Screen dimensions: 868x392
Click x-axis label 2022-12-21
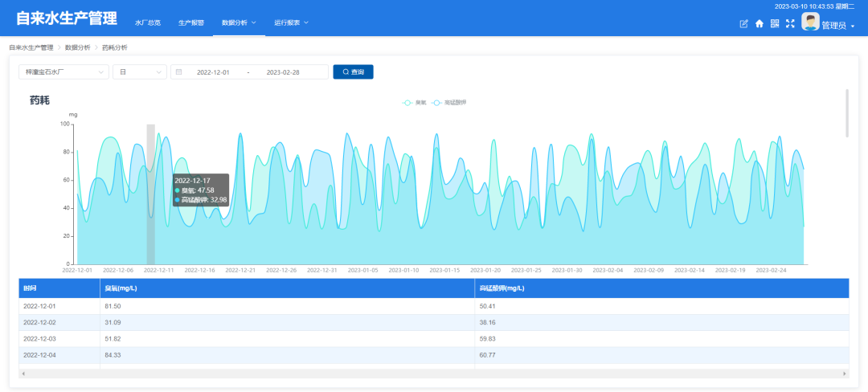[240, 271]
